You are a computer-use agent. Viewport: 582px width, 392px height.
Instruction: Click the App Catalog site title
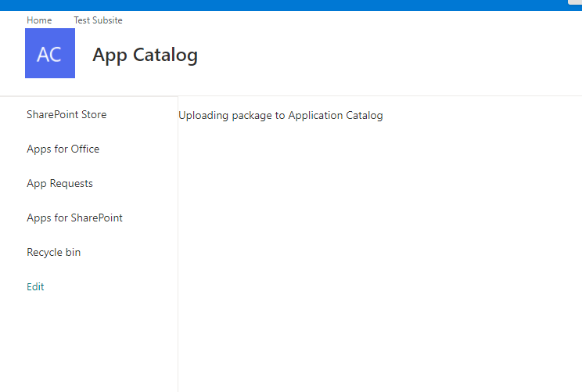click(x=145, y=55)
